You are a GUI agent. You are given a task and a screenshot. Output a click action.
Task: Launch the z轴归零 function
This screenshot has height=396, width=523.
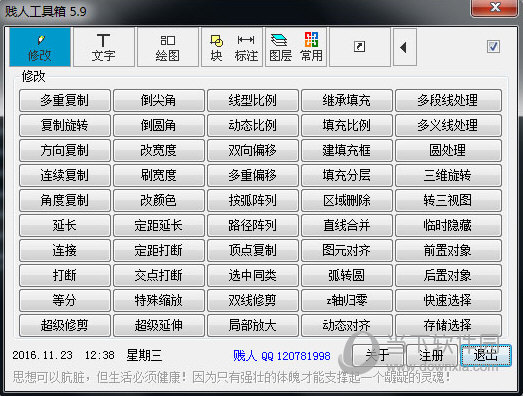(x=347, y=300)
